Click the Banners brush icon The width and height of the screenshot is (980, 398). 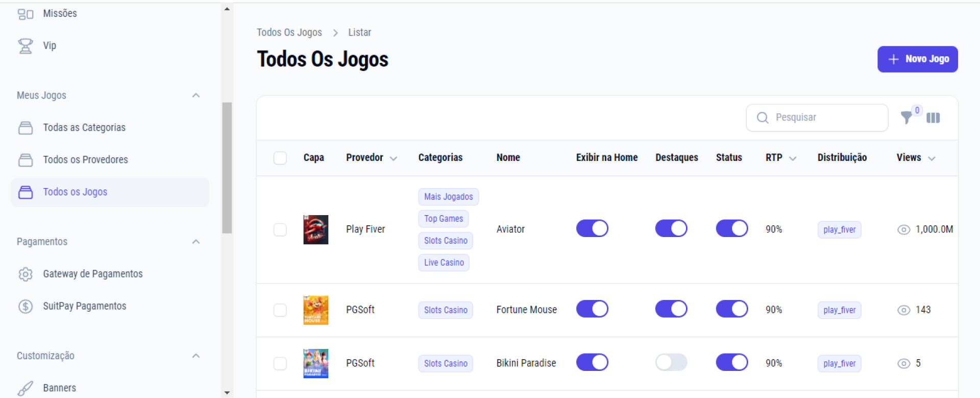point(25,388)
